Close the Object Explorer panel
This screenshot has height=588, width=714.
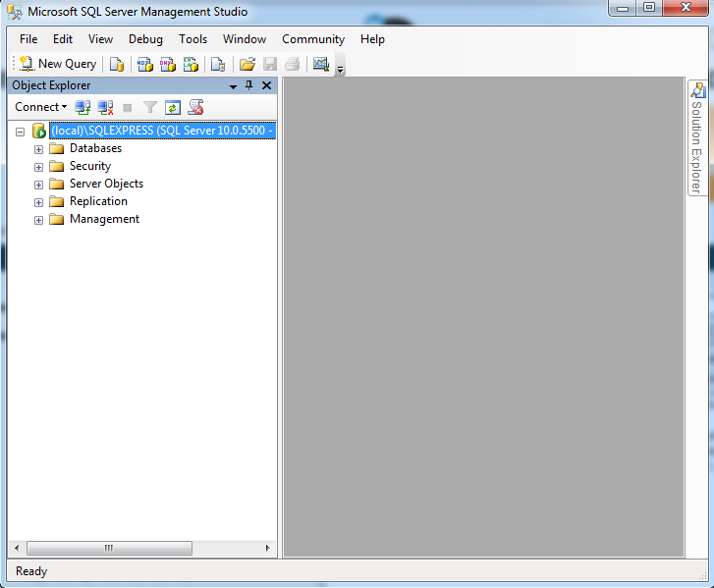tap(267, 85)
